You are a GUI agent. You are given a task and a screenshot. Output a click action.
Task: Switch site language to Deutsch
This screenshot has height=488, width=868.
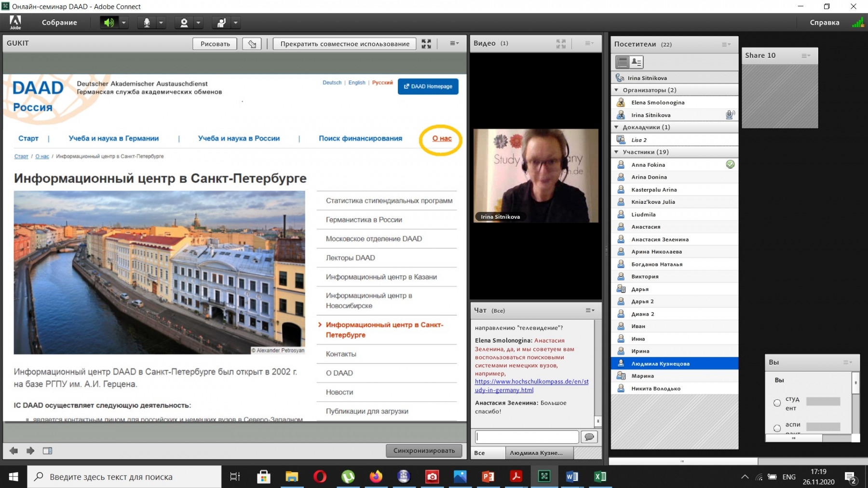332,83
